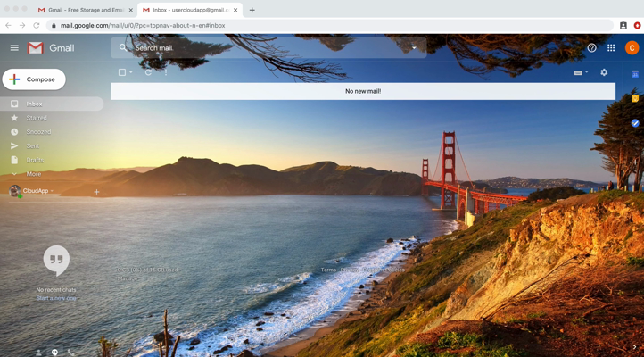Open the three-dot More options menu
The image size is (644, 357).
[x=166, y=72]
